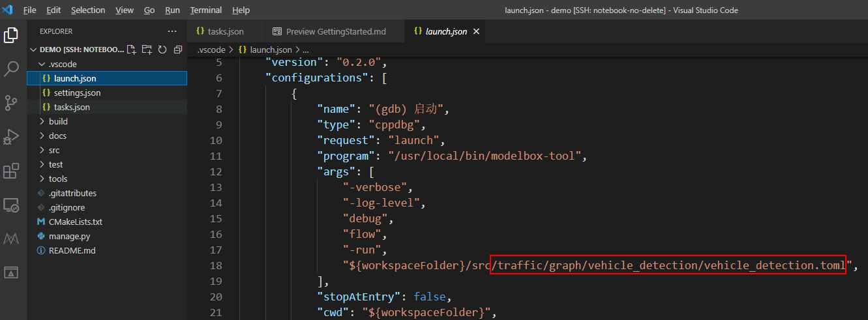Click the "stopAtEntry" false value
The image size is (868, 320).
coord(430,297)
